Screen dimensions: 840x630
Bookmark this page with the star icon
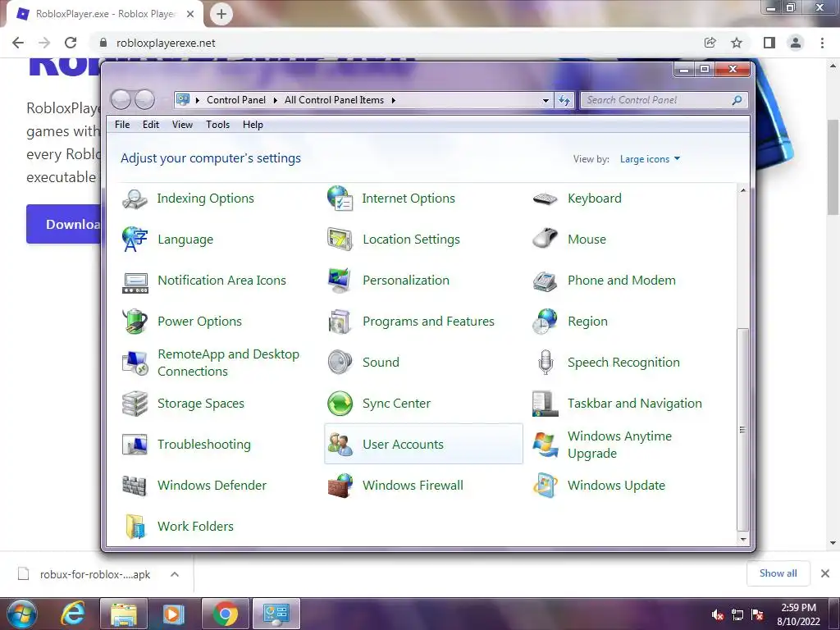pos(737,43)
